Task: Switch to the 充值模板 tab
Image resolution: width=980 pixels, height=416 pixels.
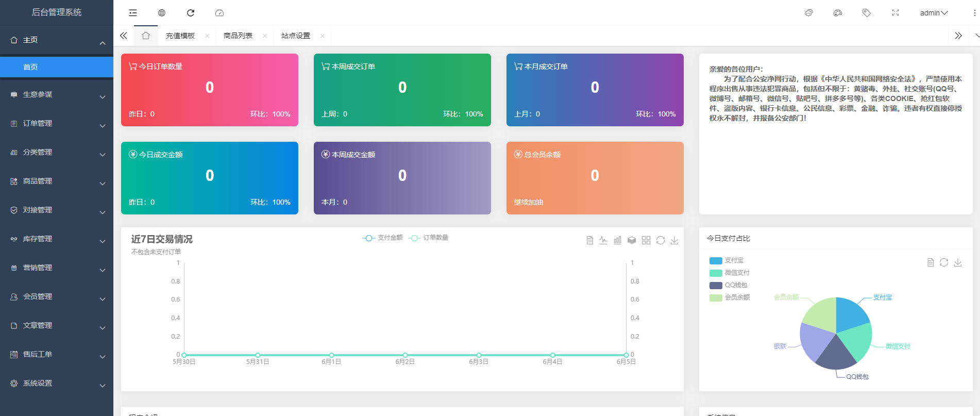Action: tap(180, 36)
